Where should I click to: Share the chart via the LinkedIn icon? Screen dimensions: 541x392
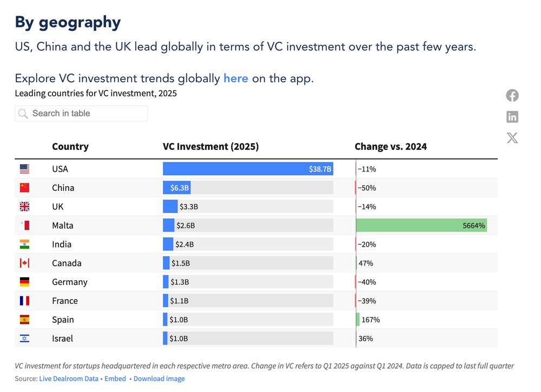coord(512,116)
